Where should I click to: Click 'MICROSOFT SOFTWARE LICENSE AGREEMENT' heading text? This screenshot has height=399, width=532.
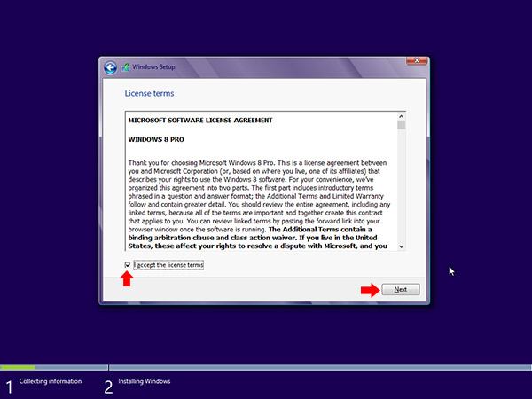click(200, 120)
